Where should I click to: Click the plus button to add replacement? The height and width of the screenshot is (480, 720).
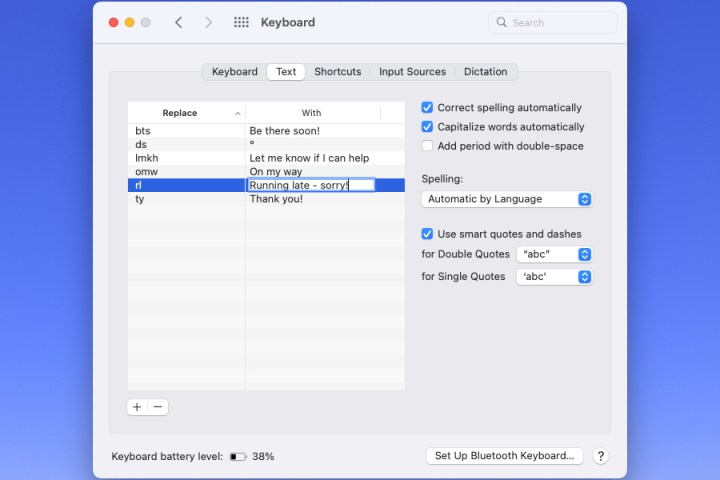coord(137,407)
